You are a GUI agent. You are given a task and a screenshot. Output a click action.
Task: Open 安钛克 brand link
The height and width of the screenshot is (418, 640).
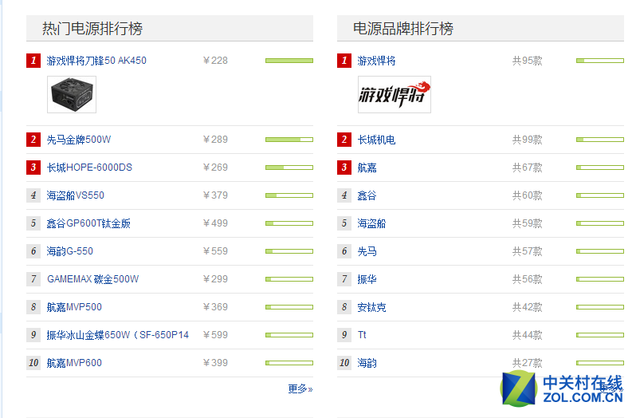coord(371,307)
